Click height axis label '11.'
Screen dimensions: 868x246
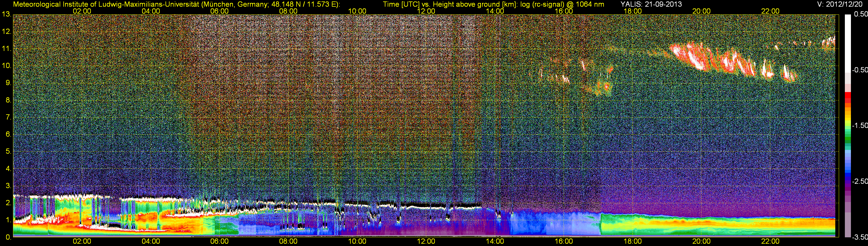coord(6,49)
